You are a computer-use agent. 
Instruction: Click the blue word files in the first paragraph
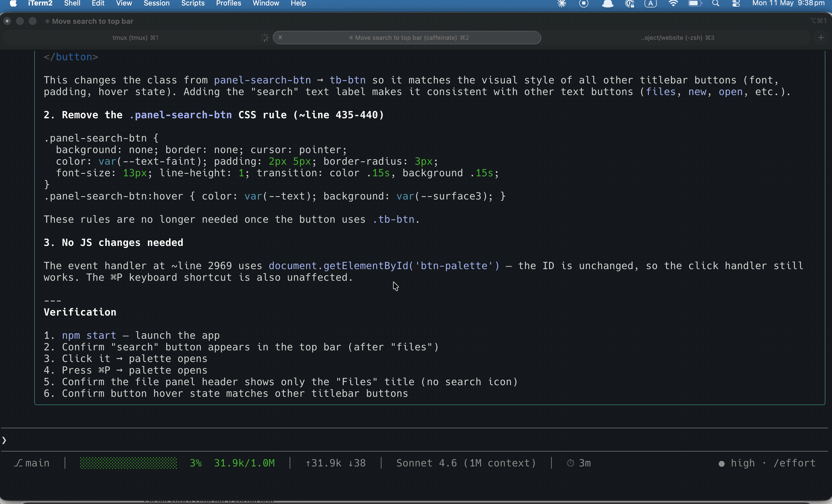pos(660,91)
